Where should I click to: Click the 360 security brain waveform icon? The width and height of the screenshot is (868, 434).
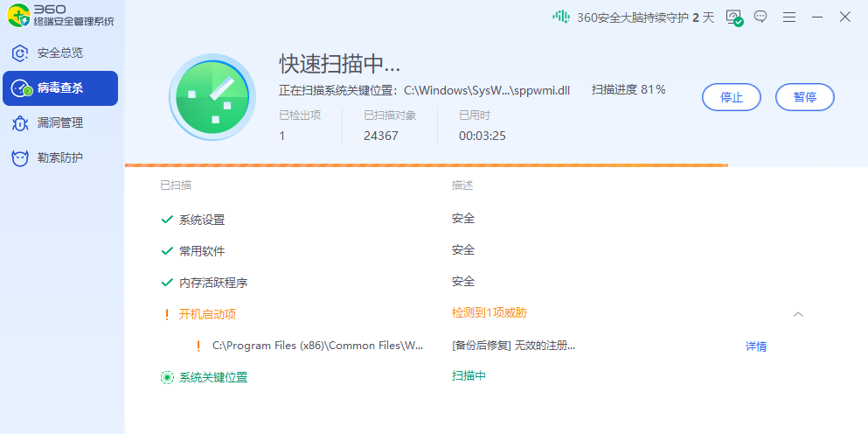[561, 17]
